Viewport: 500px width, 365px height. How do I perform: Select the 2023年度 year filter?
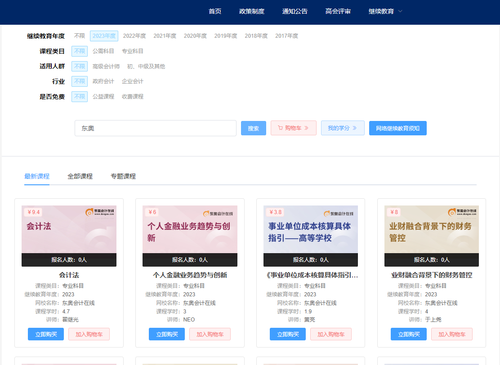coord(104,36)
